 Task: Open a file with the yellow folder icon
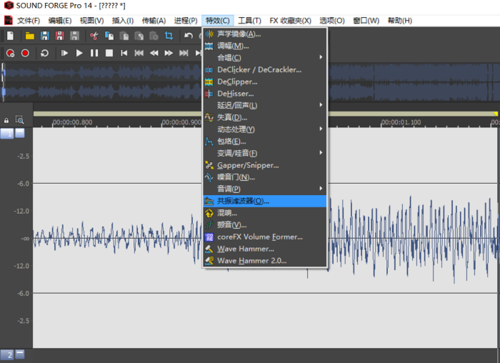(30, 36)
